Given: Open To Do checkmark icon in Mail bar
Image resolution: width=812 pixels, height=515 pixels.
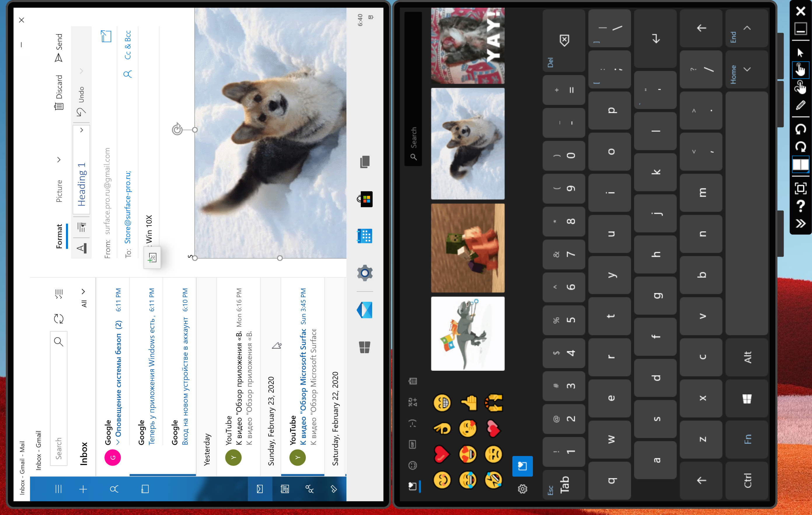Looking at the screenshot, I should [334, 489].
